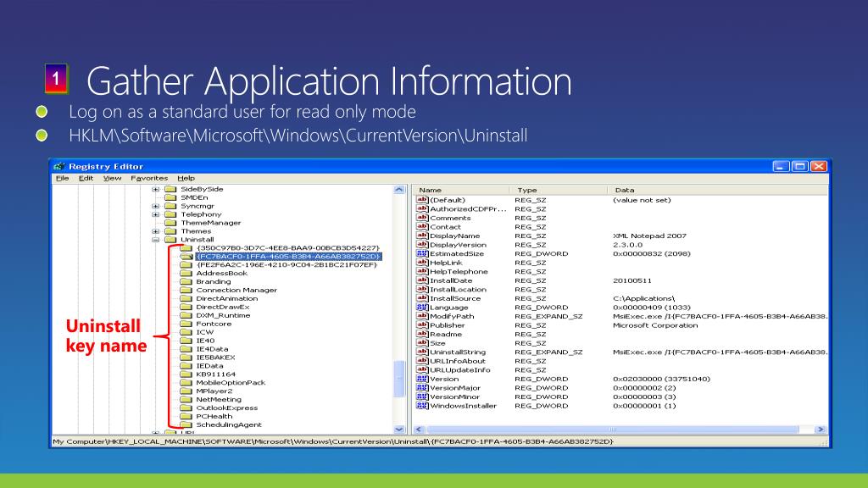Click the Connection Manager folder icon
The image size is (868, 488).
pos(186,290)
